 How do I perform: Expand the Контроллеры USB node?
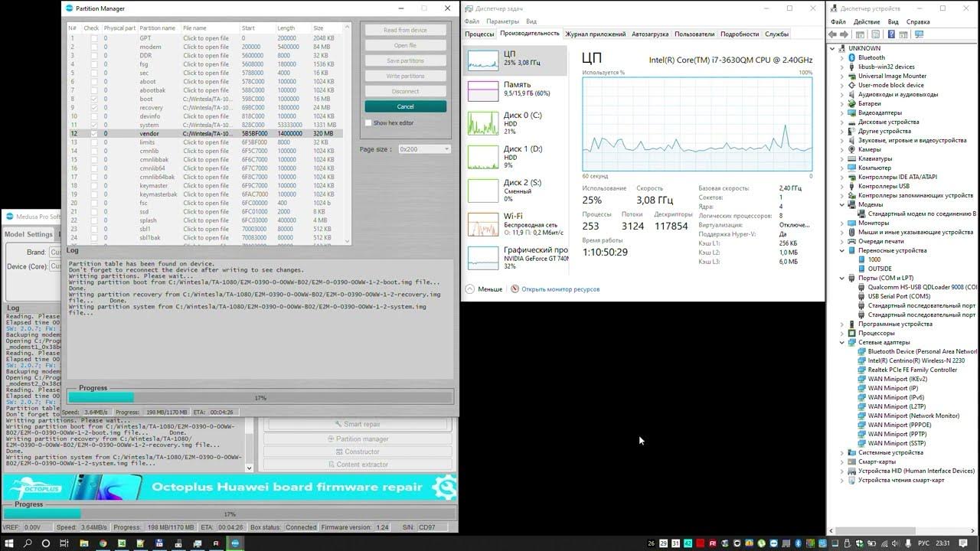(842, 186)
